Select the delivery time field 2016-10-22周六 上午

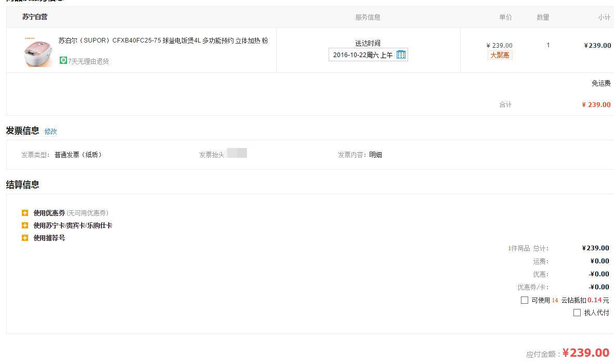368,55
